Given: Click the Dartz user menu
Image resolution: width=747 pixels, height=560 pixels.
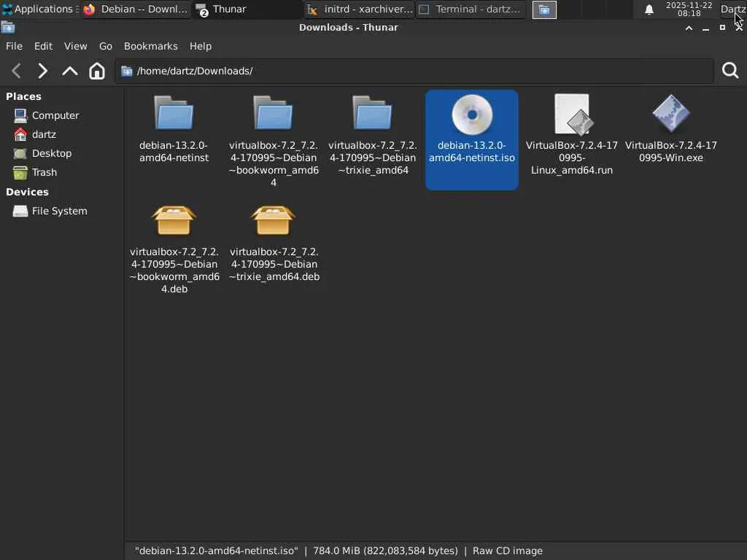Looking at the screenshot, I should point(732,9).
